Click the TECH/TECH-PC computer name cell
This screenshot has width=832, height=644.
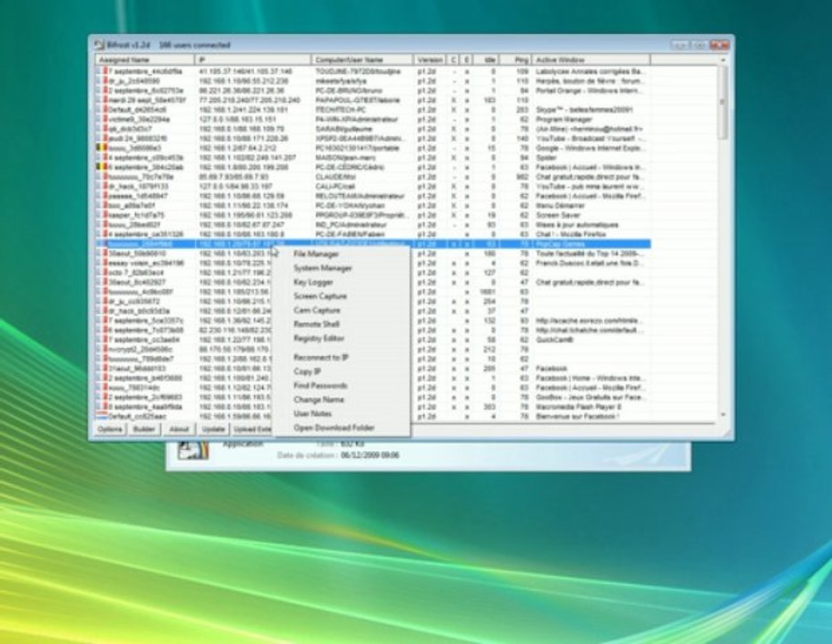click(x=340, y=110)
